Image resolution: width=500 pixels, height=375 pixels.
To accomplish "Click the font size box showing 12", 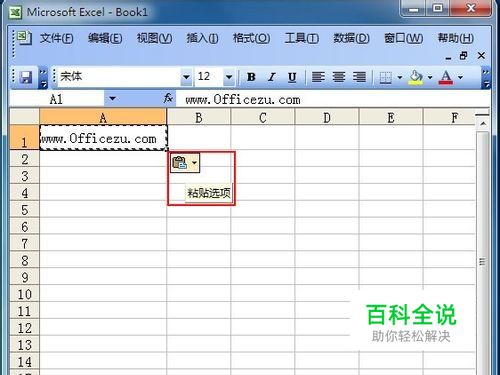I will [x=210, y=77].
